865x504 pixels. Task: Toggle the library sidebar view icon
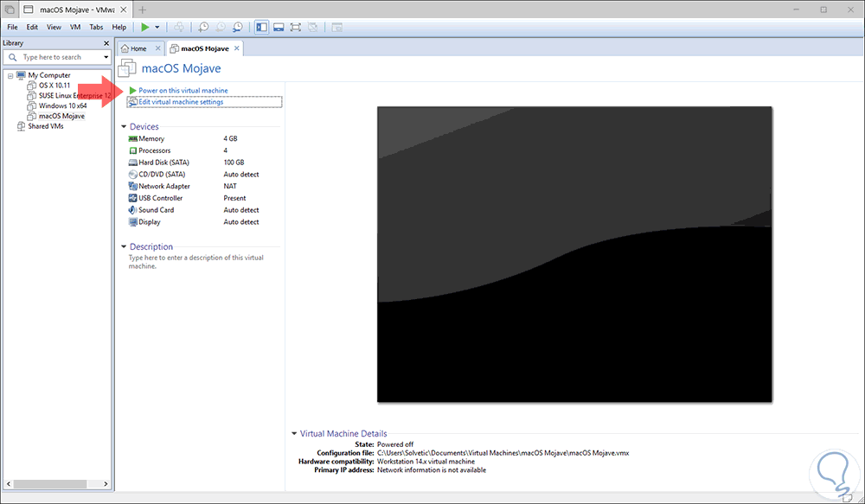[x=261, y=27]
